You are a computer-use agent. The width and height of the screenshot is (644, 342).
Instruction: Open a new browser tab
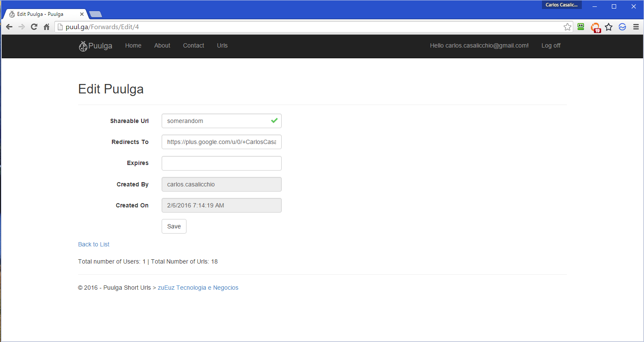tap(96, 14)
